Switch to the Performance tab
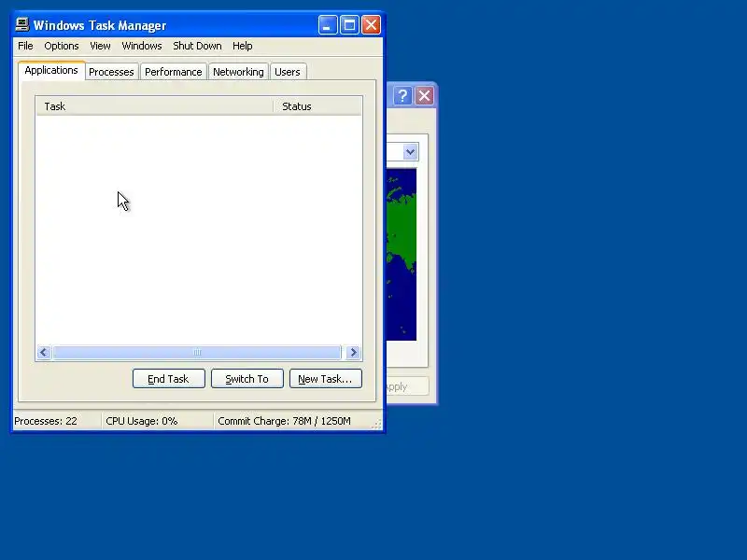The height and width of the screenshot is (560, 747). pos(174,72)
